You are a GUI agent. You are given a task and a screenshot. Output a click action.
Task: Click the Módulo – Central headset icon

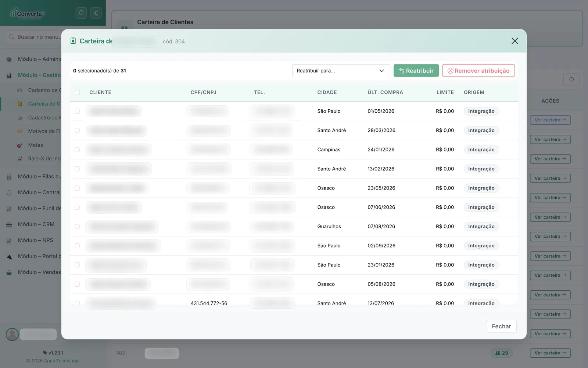(9, 192)
